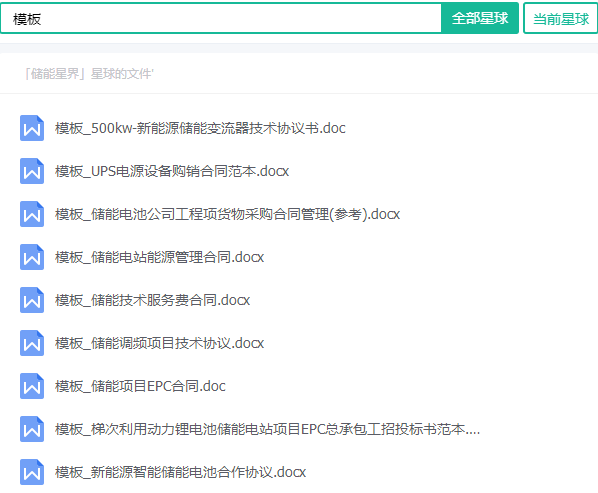Open 模板_储能调频项目技术协议.docx
The width and height of the screenshot is (598, 493).
[159, 343]
